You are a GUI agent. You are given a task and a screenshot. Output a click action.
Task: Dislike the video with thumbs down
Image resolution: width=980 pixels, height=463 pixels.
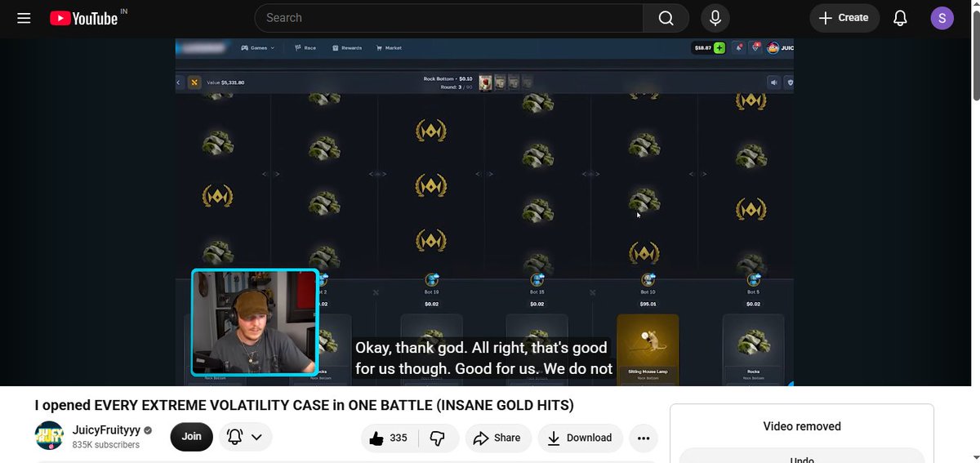(x=439, y=438)
